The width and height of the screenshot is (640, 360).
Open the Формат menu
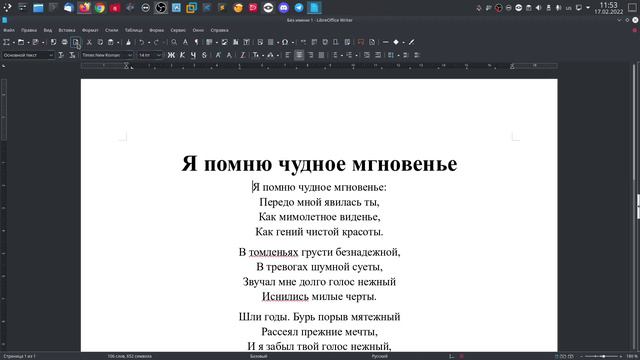(x=90, y=30)
